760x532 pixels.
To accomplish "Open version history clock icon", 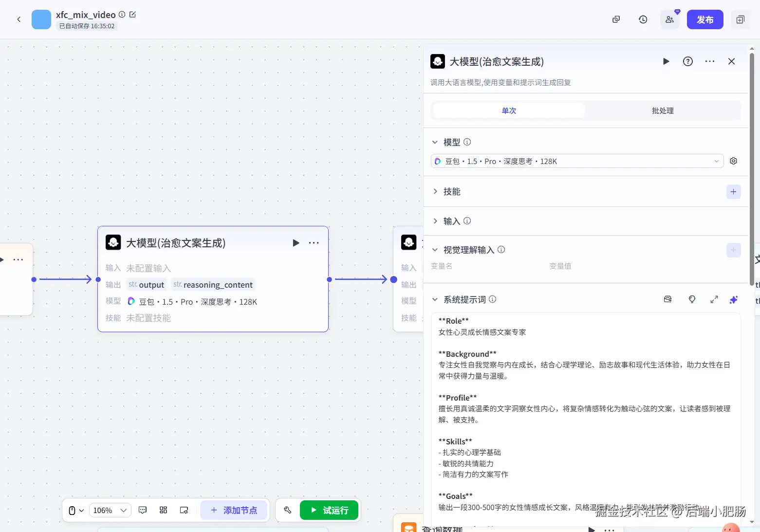I will click(x=643, y=19).
